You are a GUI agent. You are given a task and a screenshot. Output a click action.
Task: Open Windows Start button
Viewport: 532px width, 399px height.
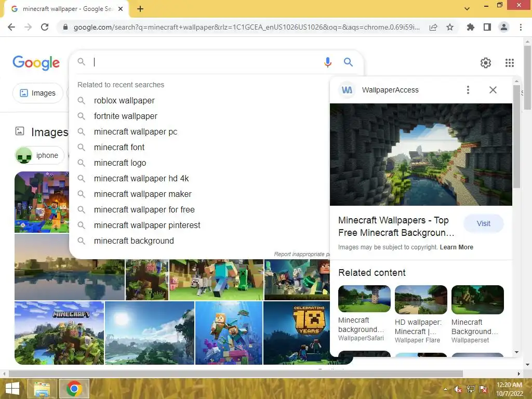[x=12, y=389]
